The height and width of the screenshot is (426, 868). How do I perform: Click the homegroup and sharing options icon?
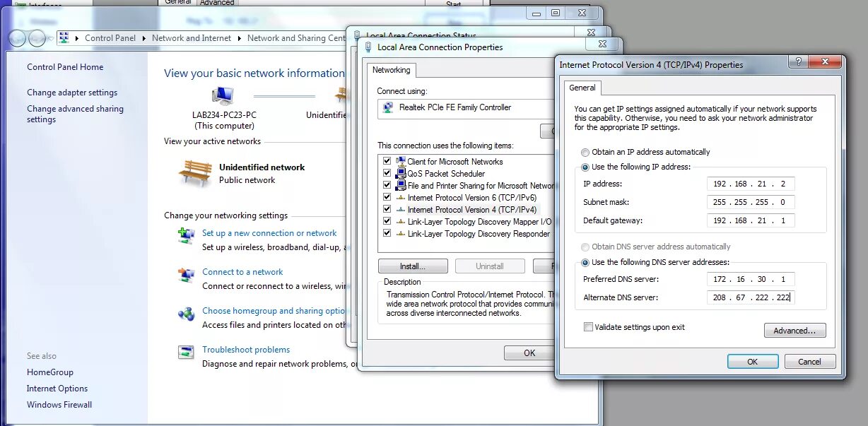click(x=187, y=313)
